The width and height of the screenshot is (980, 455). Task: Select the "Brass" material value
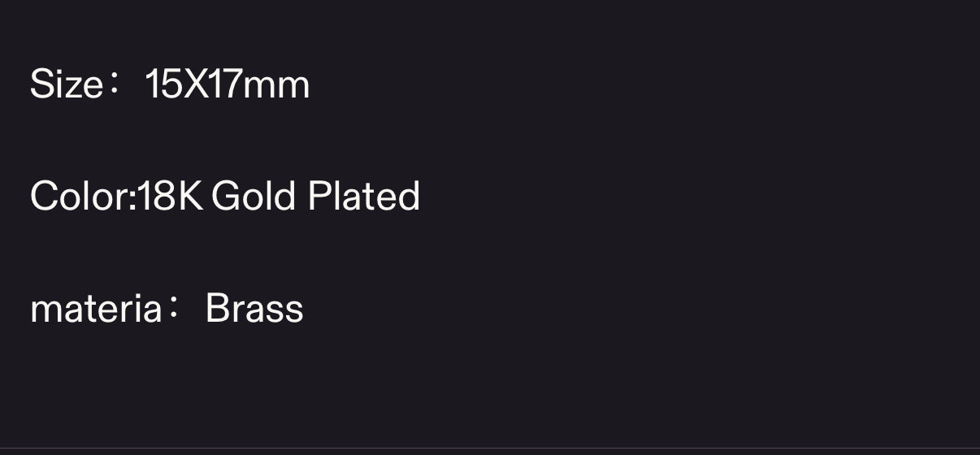[x=254, y=309]
